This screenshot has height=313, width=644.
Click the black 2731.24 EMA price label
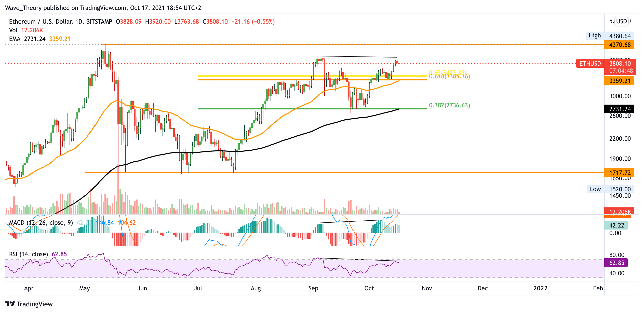tap(620, 109)
